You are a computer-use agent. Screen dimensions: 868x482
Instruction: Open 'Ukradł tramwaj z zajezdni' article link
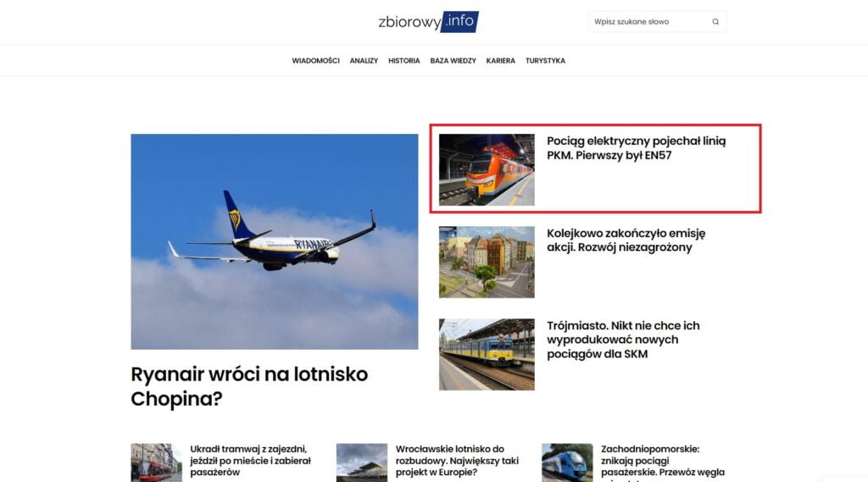click(250, 461)
